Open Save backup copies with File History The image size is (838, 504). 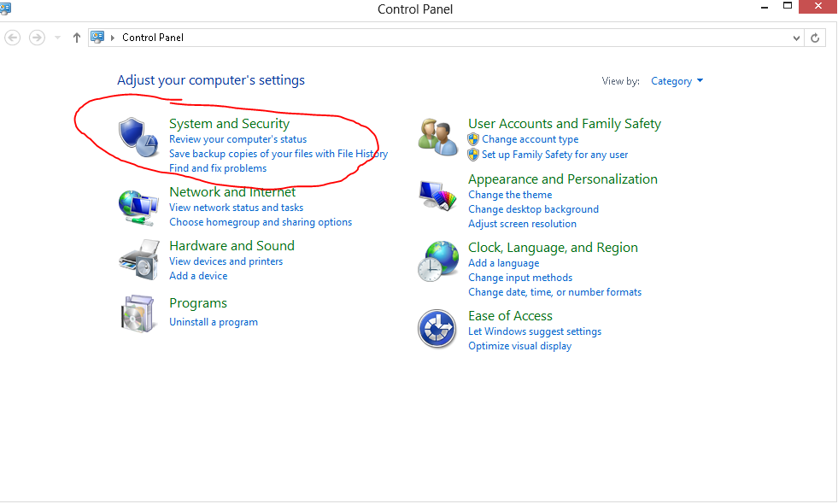(278, 154)
